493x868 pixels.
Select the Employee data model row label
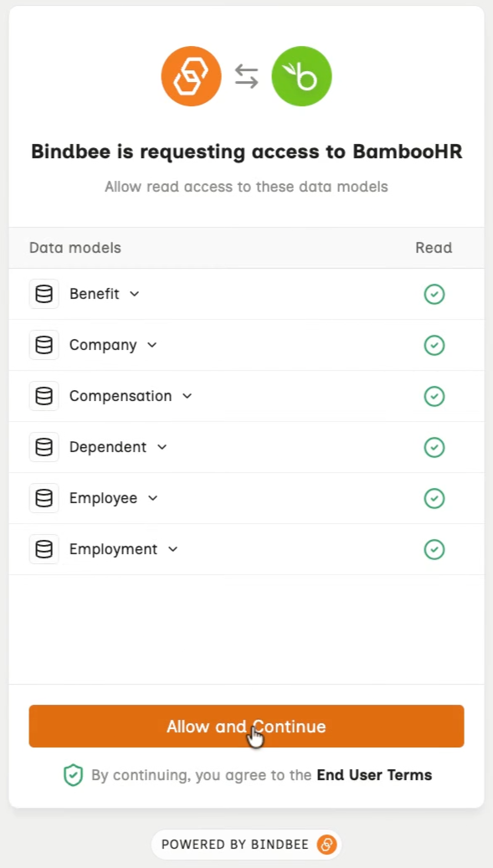[103, 498]
